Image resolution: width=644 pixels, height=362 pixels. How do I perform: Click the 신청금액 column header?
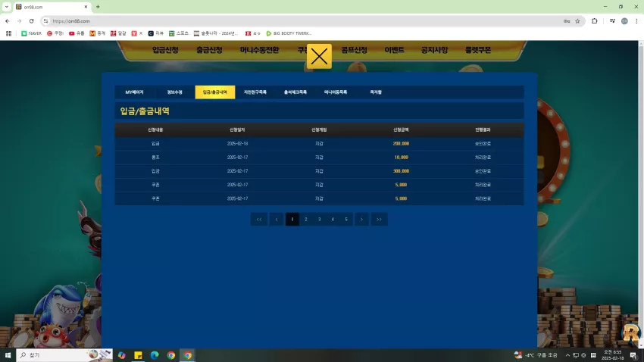pyautogui.click(x=401, y=130)
